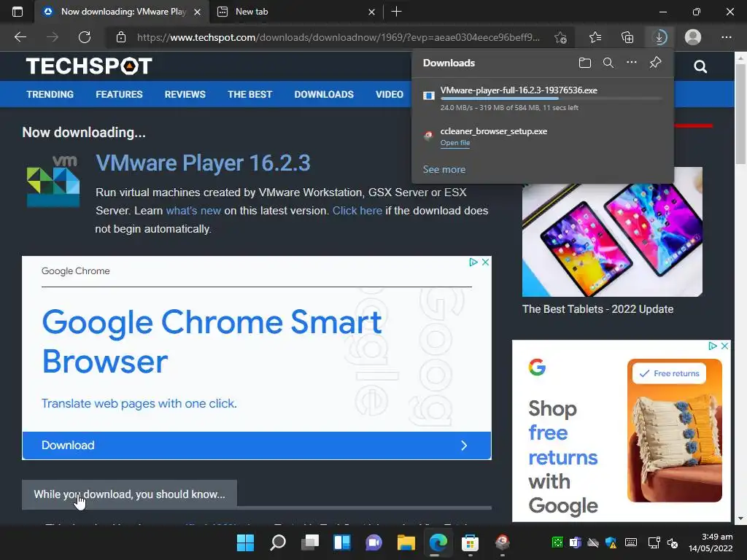The height and width of the screenshot is (560, 747).
Task: Click See more in Downloads panel
Action: tap(444, 169)
